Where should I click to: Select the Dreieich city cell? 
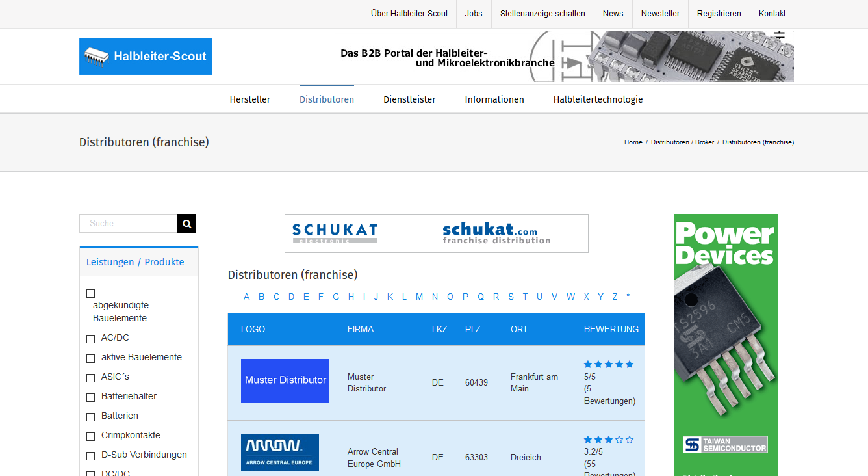[526, 458]
